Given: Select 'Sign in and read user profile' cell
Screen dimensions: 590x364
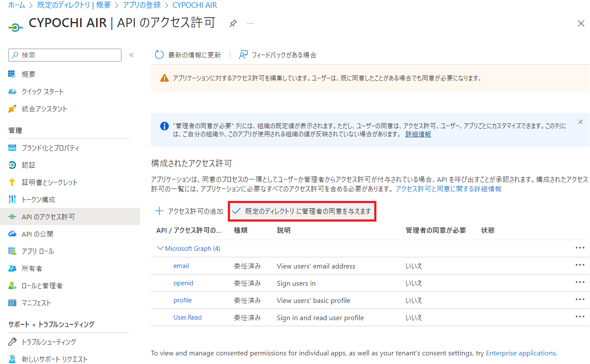Looking at the screenshot, I should 320,318.
